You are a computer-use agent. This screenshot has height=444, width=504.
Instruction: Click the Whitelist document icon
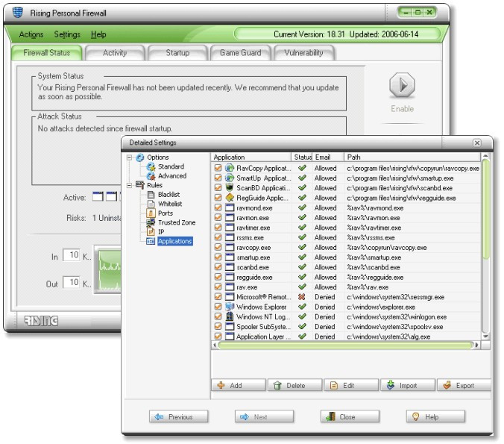point(151,204)
